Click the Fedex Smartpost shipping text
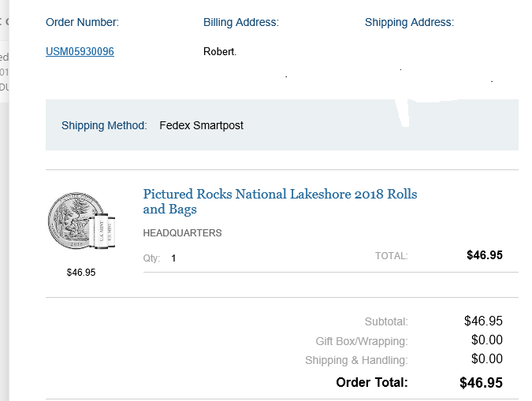The width and height of the screenshot is (532, 401). point(201,125)
